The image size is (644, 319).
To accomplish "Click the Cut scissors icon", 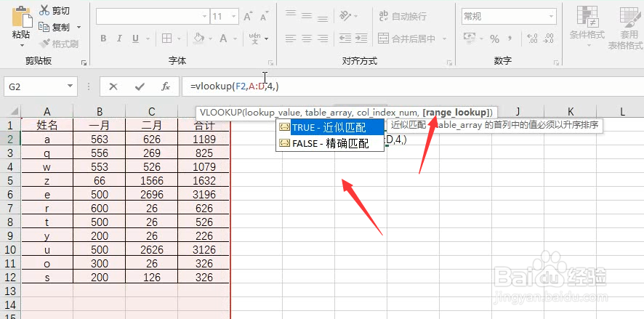I will 44,11.
